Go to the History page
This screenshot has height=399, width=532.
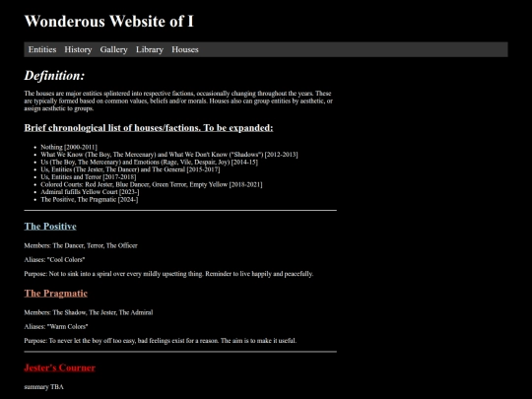pos(78,49)
